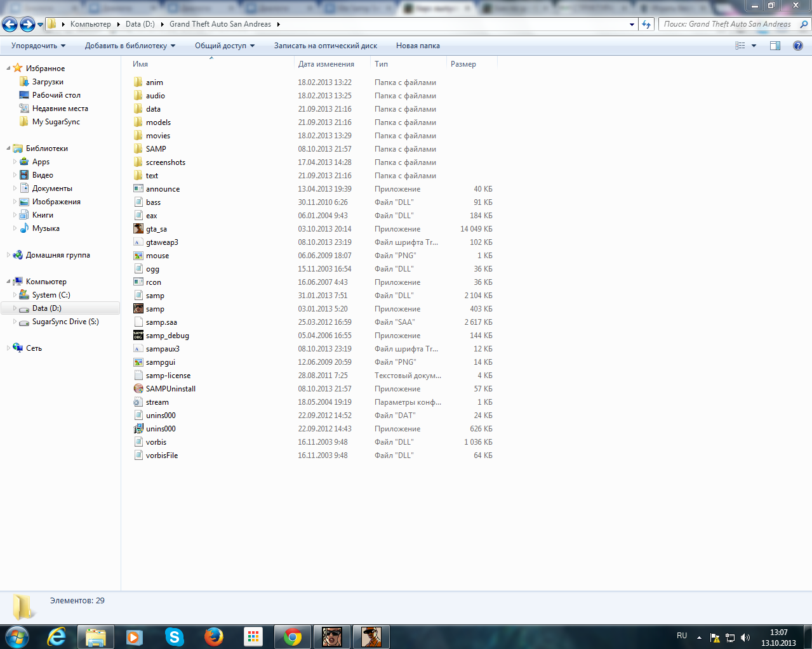This screenshot has width=812, height=649.
Task: Click the Forward navigation arrow
Action: tap(27, 24)
